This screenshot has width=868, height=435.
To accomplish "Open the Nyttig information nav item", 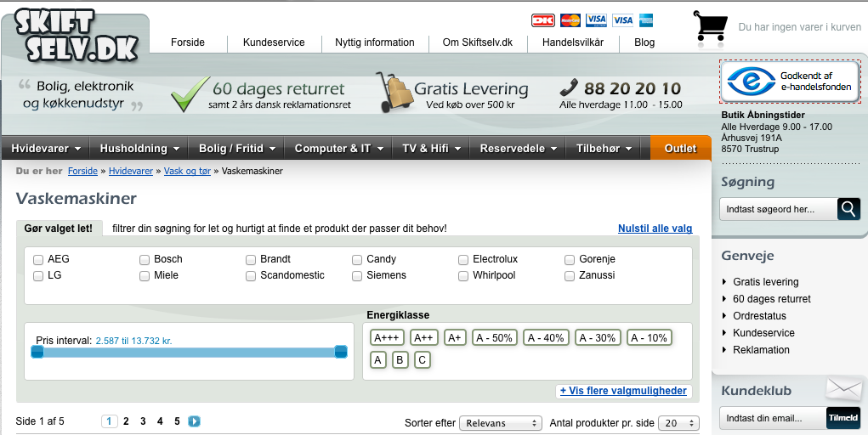I will click(375, 42).
